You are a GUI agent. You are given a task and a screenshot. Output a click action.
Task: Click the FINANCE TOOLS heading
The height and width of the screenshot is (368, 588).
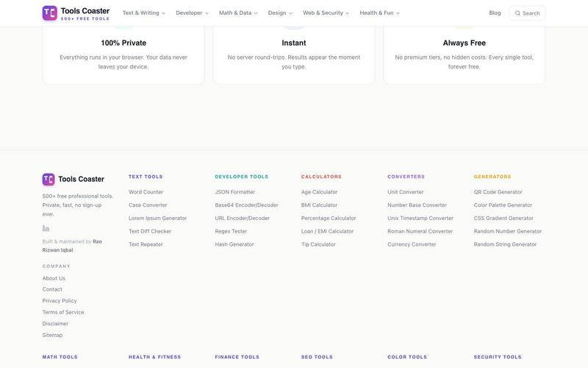coord(237,357)
